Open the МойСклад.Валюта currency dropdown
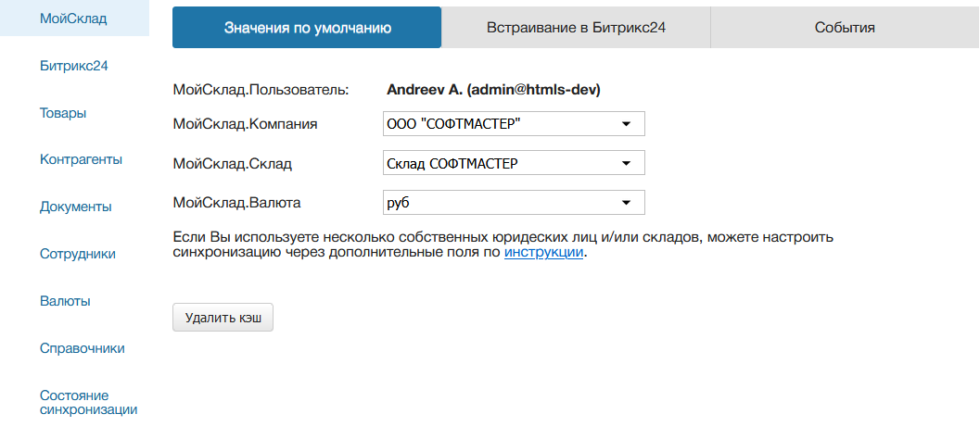The width and height of the screenshot is (980, 439). 514,202
